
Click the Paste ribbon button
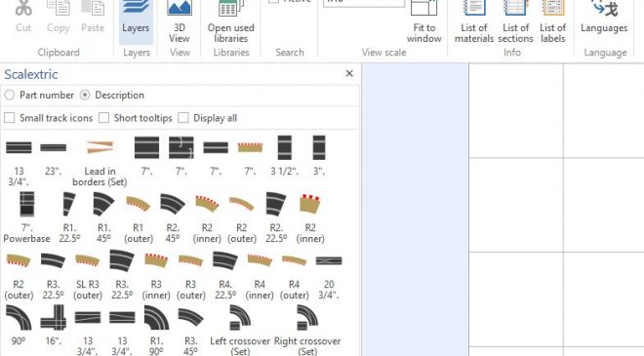click(93, 19)
